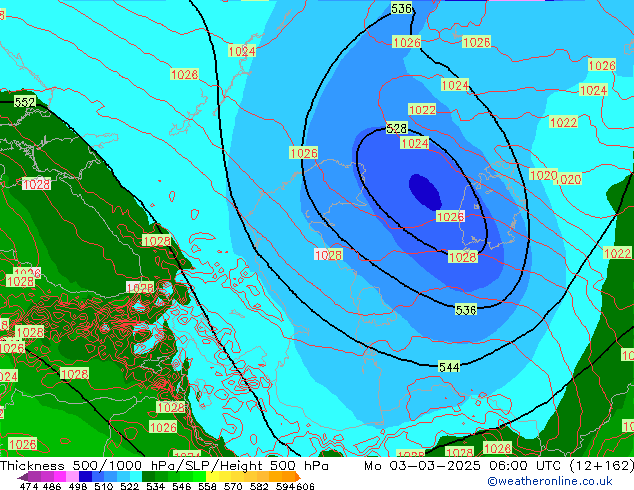Screen dimensions: 634x490
Task: Click the legend value 606
Action: (x=305, y=486)
